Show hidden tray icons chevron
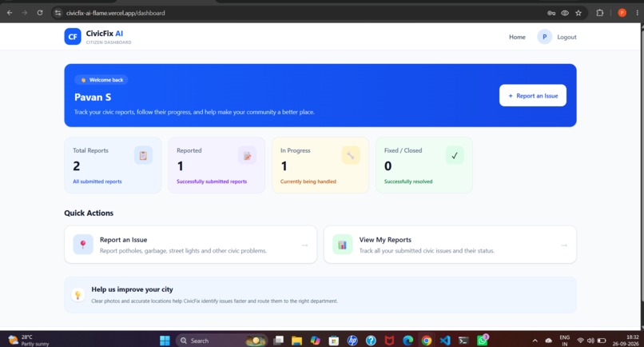Screen dimensions: 644x347 tap(535, 341)
